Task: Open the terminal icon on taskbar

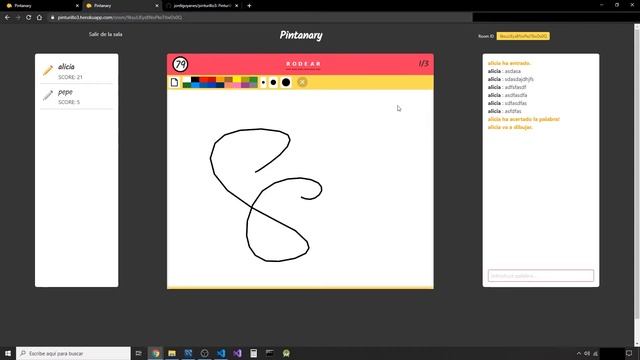Action: pos(270,353)
